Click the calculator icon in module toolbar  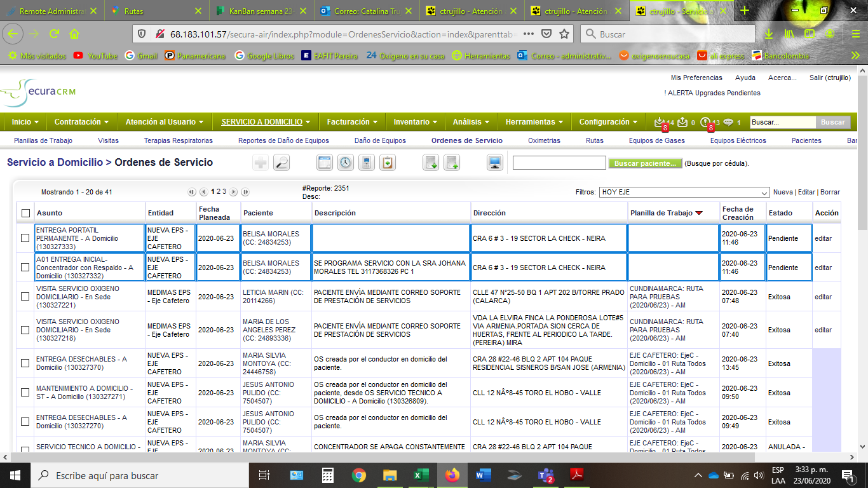click(x=366, y=163)
